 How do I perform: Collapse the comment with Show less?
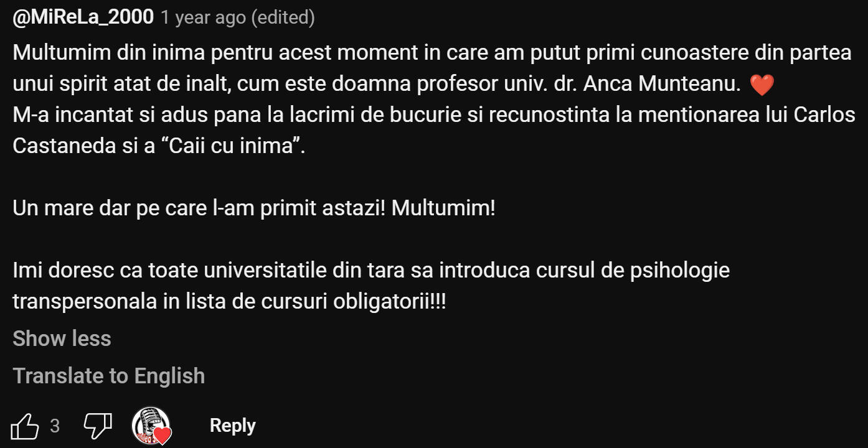pos(62,338)
